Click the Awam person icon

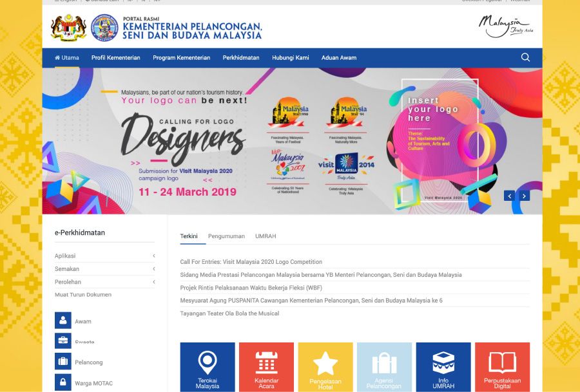63,321
